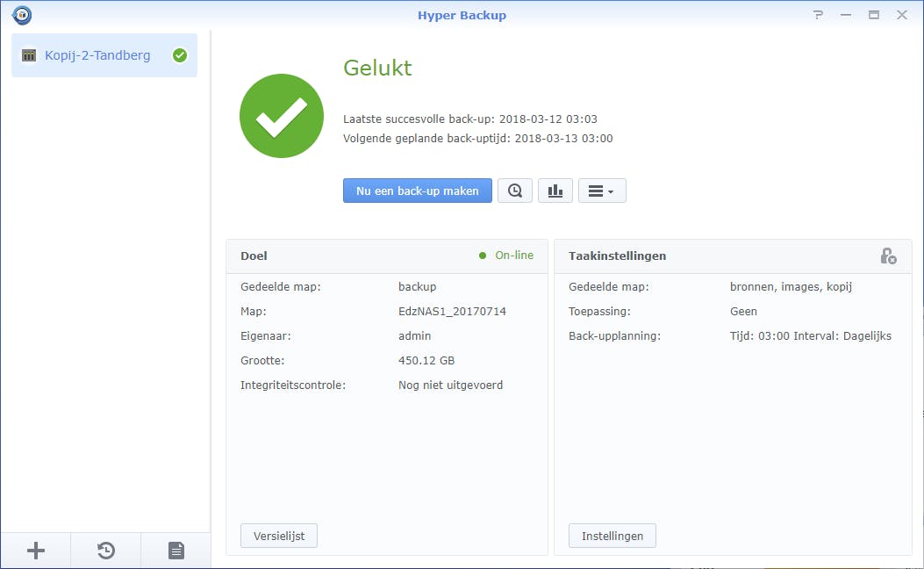Open Backup Explorer via the magnifier-clock icon
Screen dimensions: 924x569
coord(515,191)
